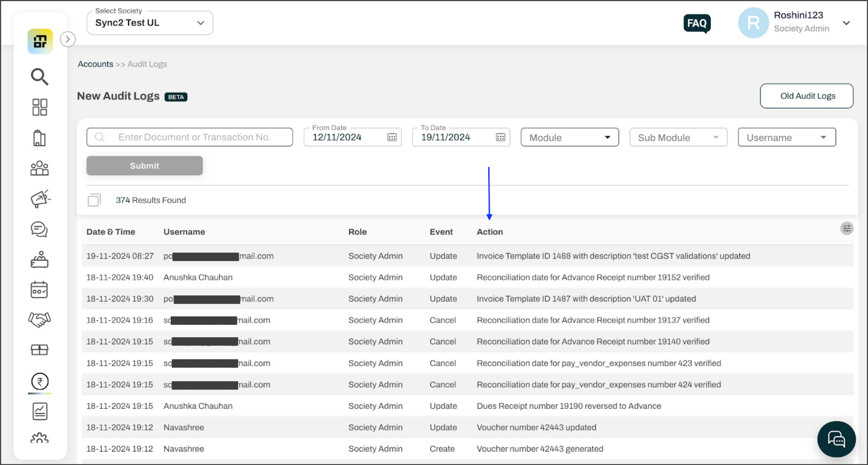This screenshot has height=465, width=868.
Task: Open the megaphone announcements sidebar icon
Action: click(40, 199)
